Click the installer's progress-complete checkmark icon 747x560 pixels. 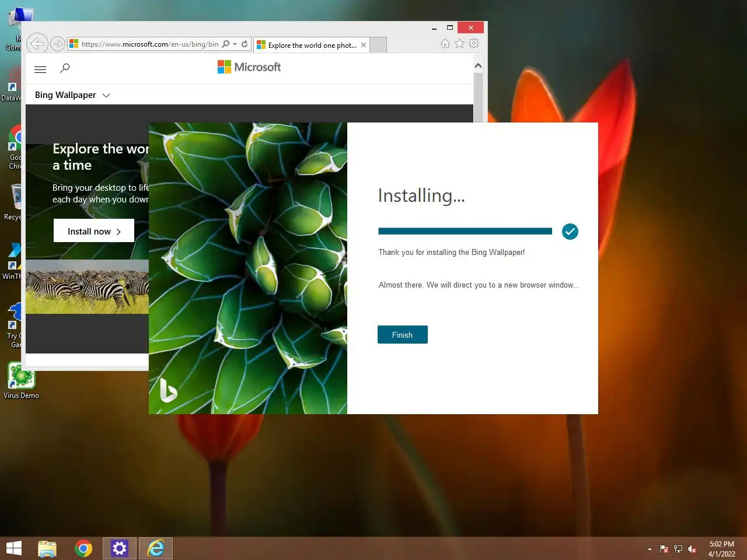570,232
